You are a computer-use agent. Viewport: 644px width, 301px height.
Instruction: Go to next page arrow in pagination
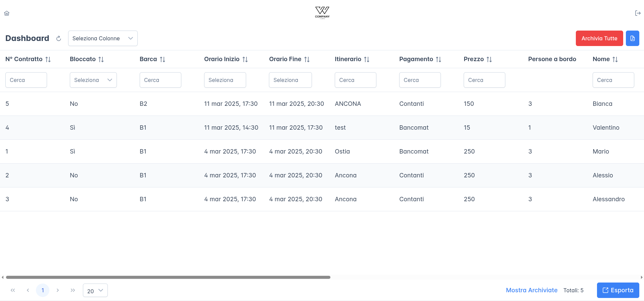(x=58, y=291)
